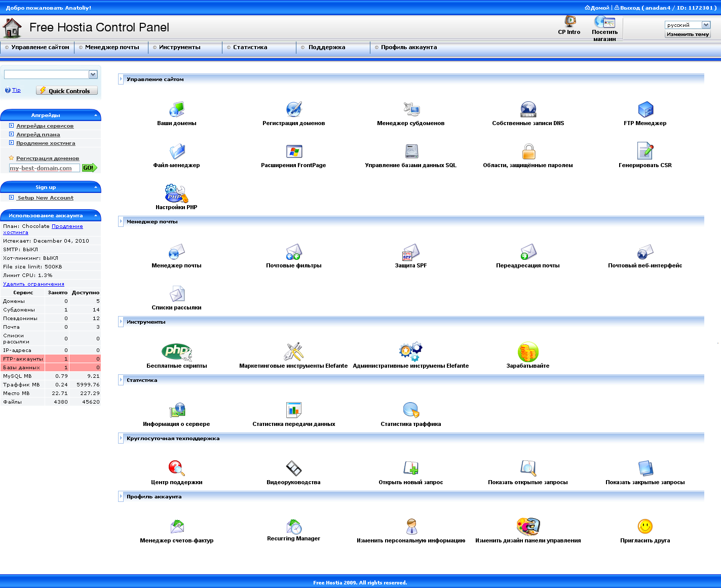Collapse the Менеджер почты section header
This screenshot has height=588, width=721.
pos(121,221)
